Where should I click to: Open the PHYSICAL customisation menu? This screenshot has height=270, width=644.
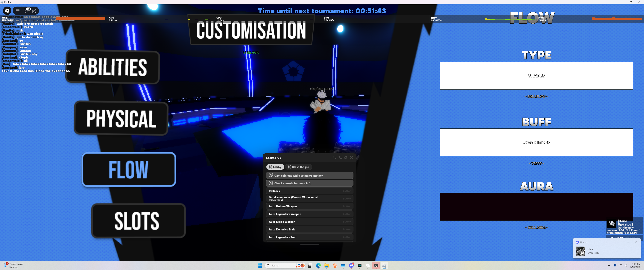[x=121, y=118]
